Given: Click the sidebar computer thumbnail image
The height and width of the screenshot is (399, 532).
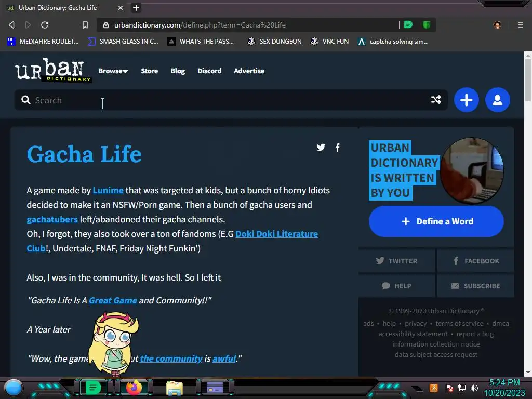Looking at the screenshot, I should tap(472, 170).
